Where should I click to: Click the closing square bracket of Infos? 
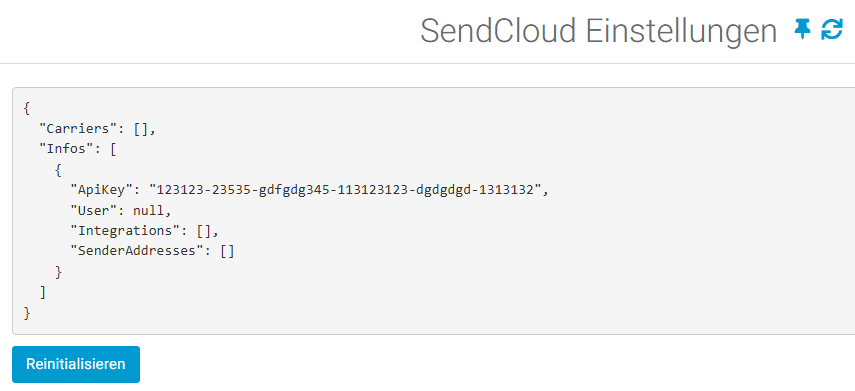point(43,292)
